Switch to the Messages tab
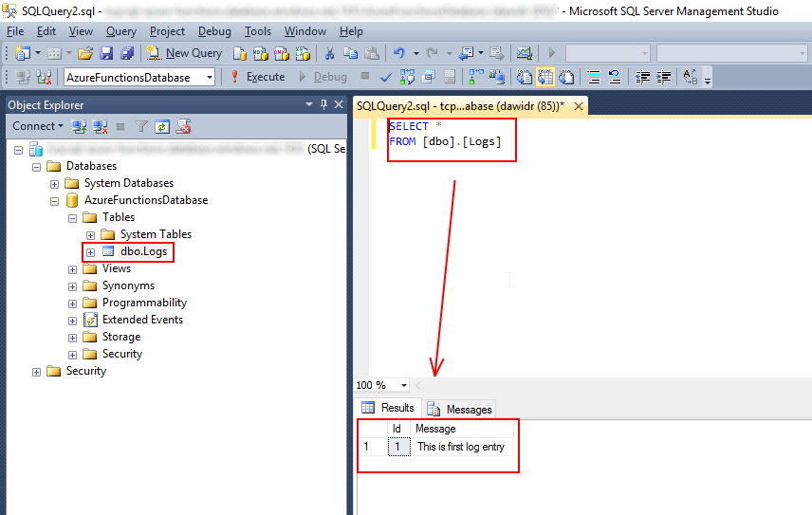The width and height of the screenshot is (812, 515). point(460,409)
